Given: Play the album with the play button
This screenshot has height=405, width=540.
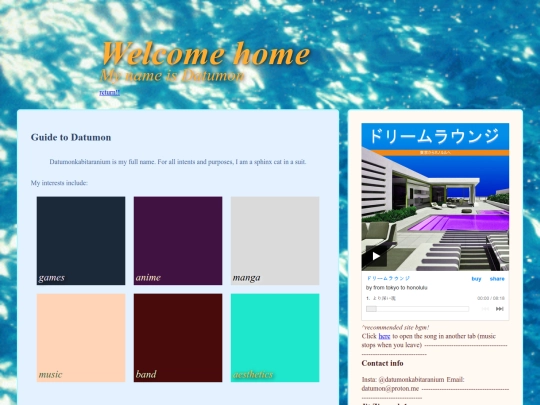Looking at the screenshot, I should tap(375, 257).
